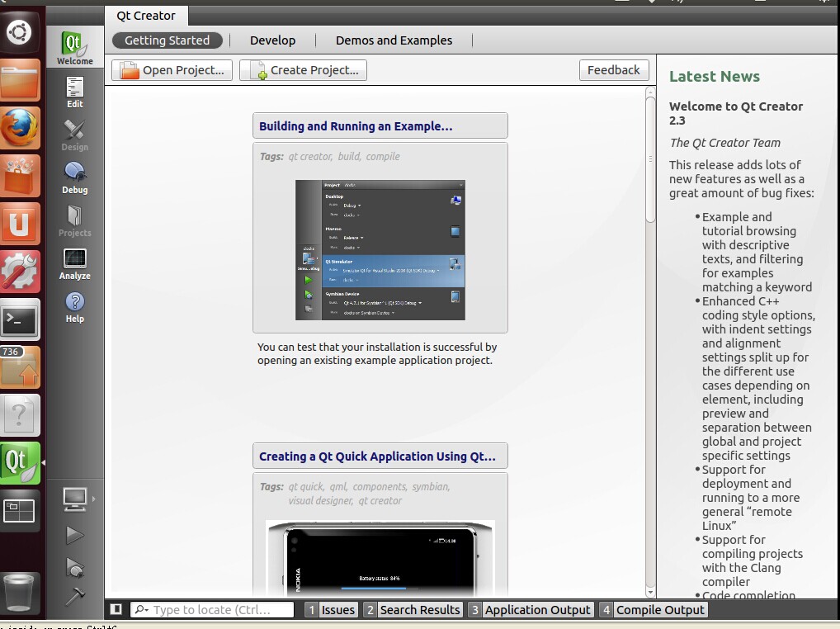
Task: Click the 'qt quick' tag
Action: (306, 486)
